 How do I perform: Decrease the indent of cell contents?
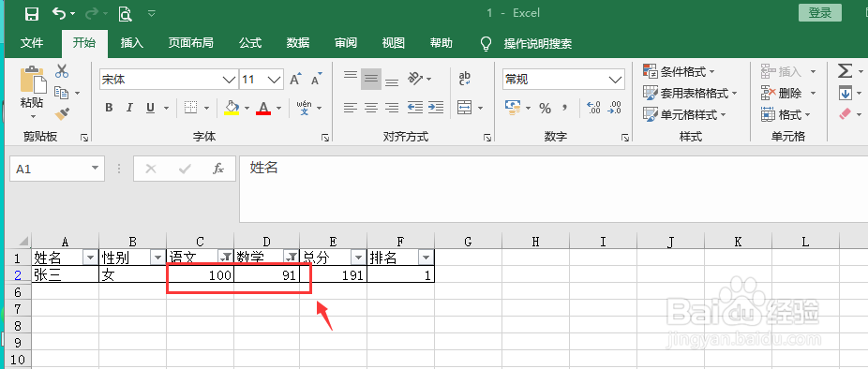(415, 108)
